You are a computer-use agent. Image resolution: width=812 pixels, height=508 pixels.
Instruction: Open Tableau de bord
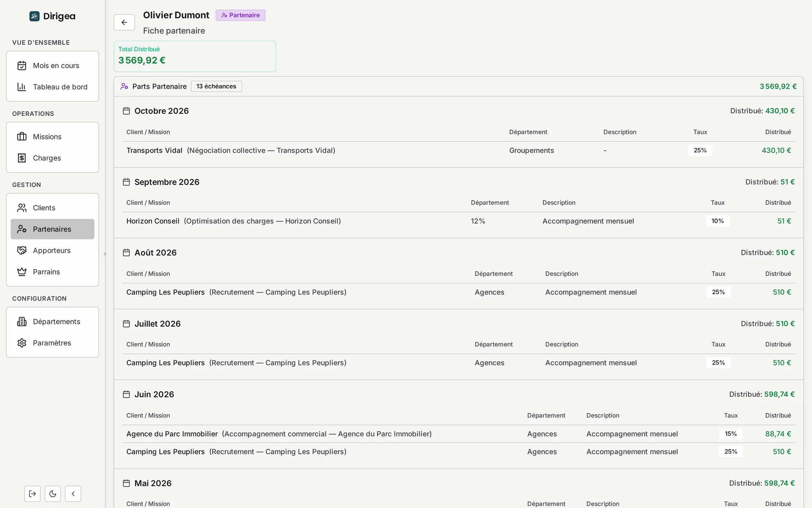tap(52, 87)
